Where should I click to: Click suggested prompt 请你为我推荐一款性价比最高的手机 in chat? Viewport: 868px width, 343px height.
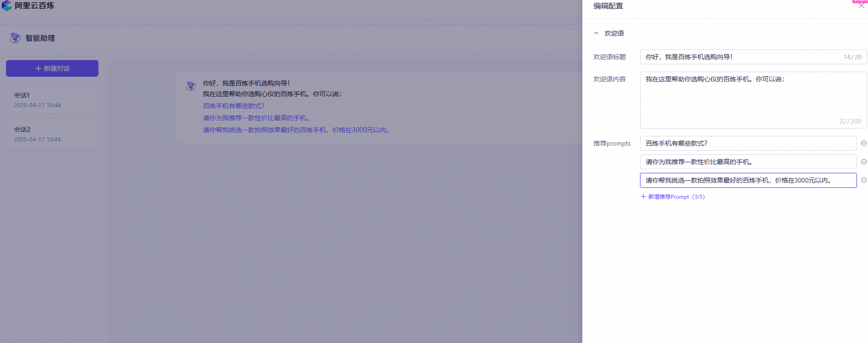(x=256, y=118)
